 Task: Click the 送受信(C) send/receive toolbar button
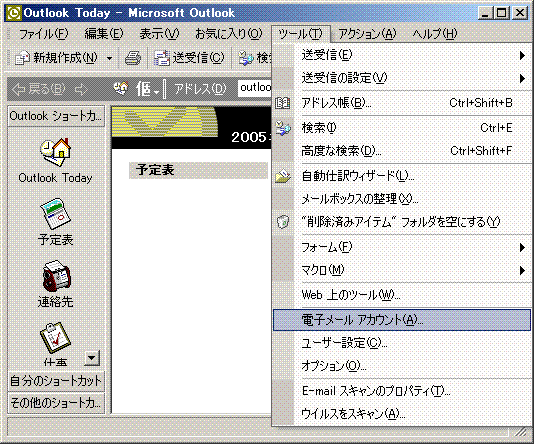coord(189,58)
